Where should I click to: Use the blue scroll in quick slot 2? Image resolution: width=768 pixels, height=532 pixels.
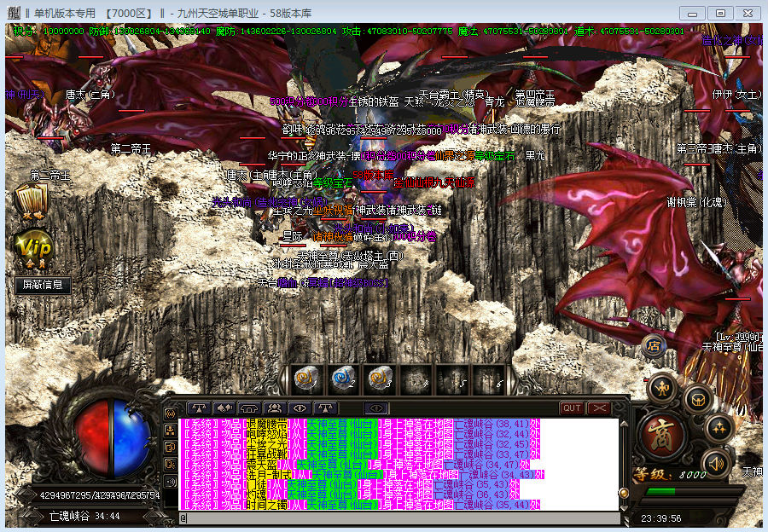coord(343,378)
